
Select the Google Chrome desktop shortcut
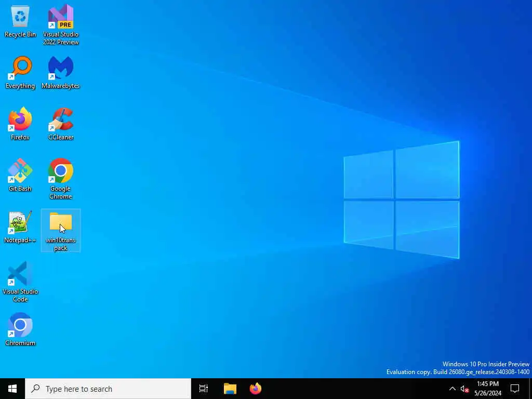(61, 179)
